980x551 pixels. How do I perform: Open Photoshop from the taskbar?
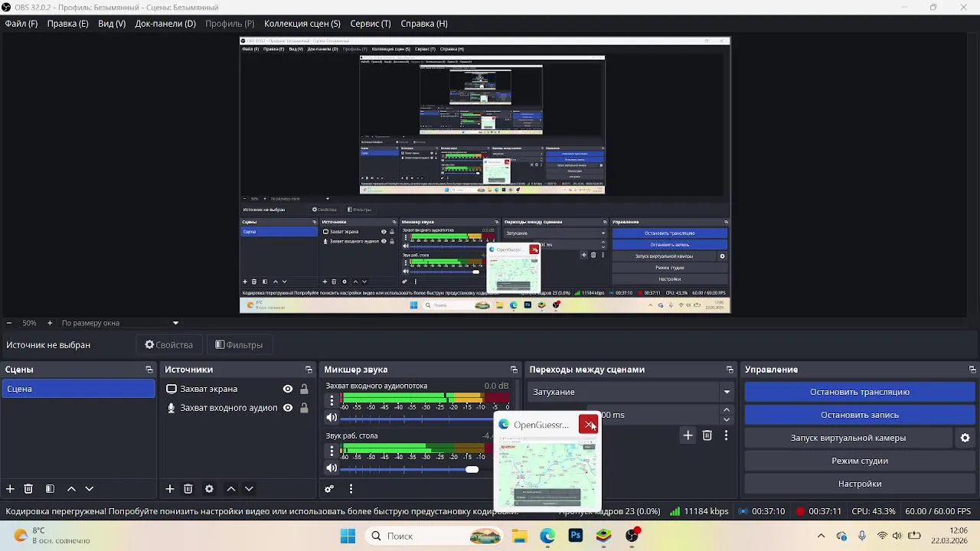point(576,536)
